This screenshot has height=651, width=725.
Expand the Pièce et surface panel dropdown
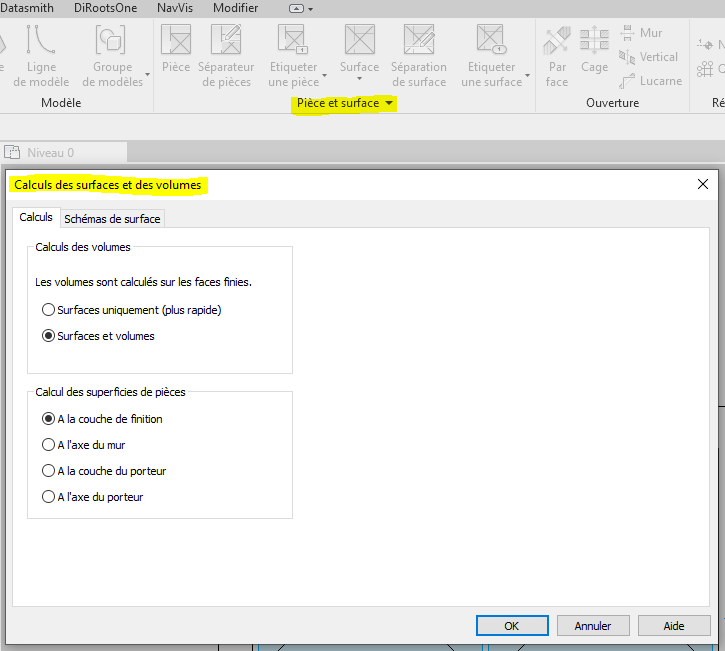point(389,103)
